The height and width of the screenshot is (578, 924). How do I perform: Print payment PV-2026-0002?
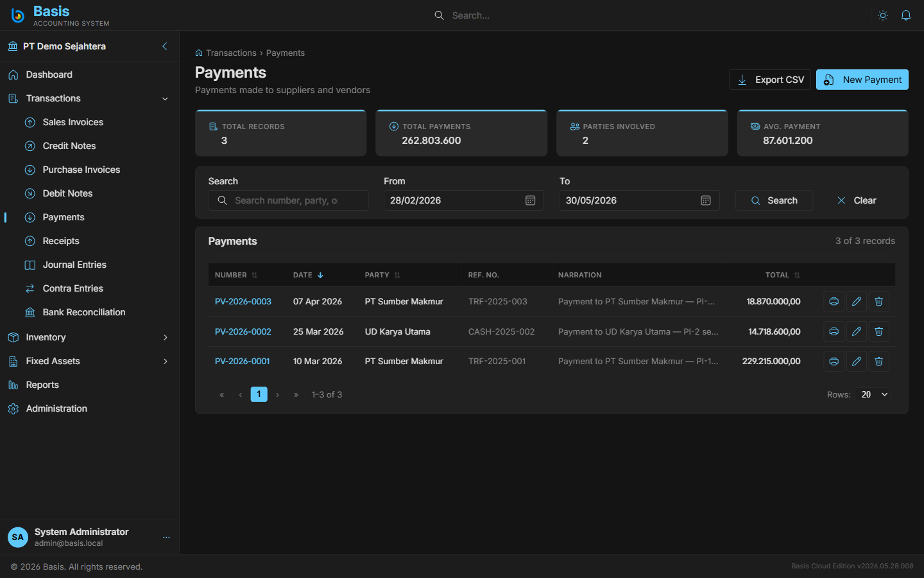834,331
